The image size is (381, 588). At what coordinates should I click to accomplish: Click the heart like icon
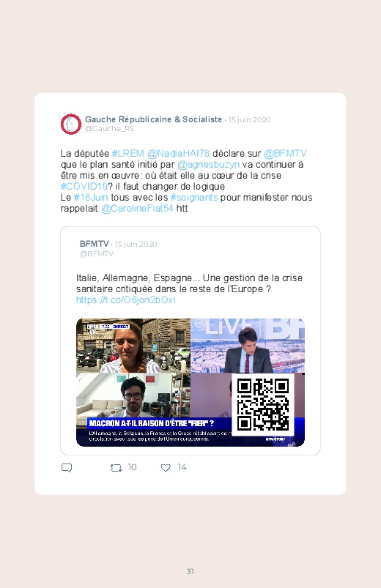pyautogui.click(x=166, y=468)
